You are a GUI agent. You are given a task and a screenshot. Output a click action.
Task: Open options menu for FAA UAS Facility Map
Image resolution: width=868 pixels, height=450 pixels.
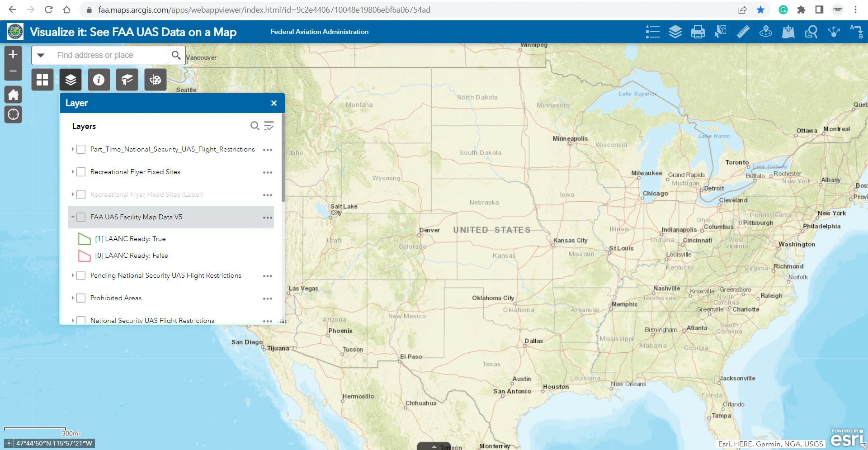click(x=268, y=218)
